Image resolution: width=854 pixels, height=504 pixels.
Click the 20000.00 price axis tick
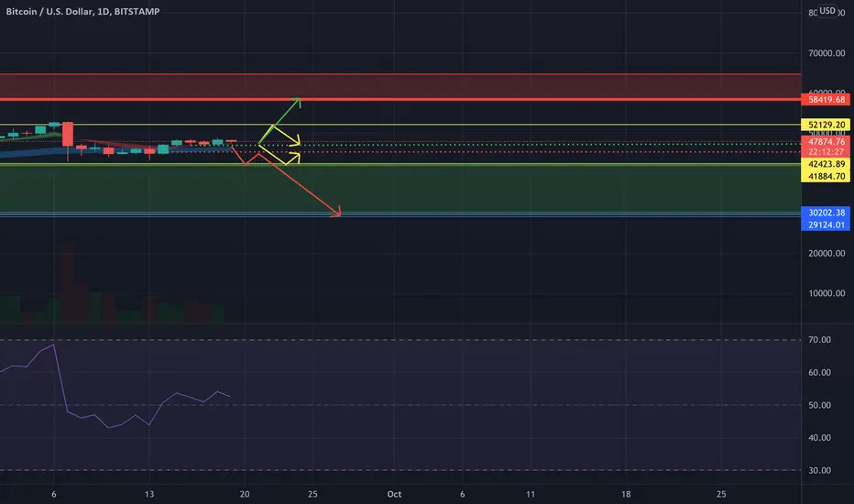tap(827, 253)
